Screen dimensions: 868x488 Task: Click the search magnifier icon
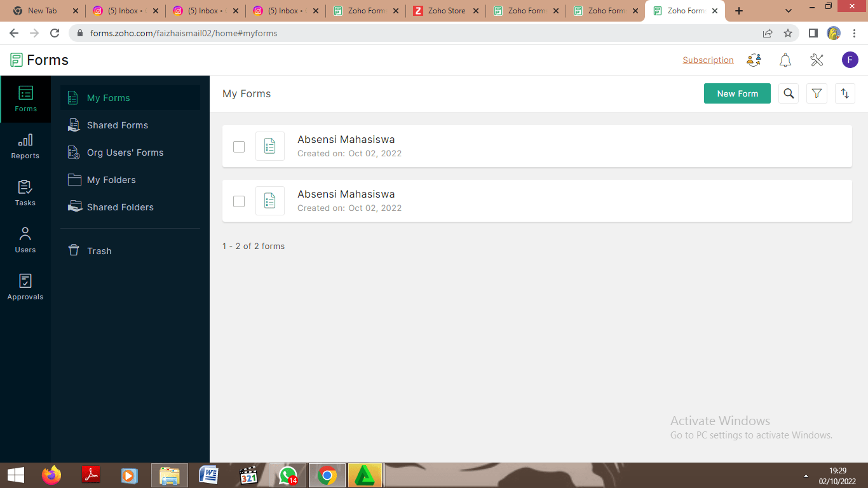pyautogui.click(x=789, y=93)
